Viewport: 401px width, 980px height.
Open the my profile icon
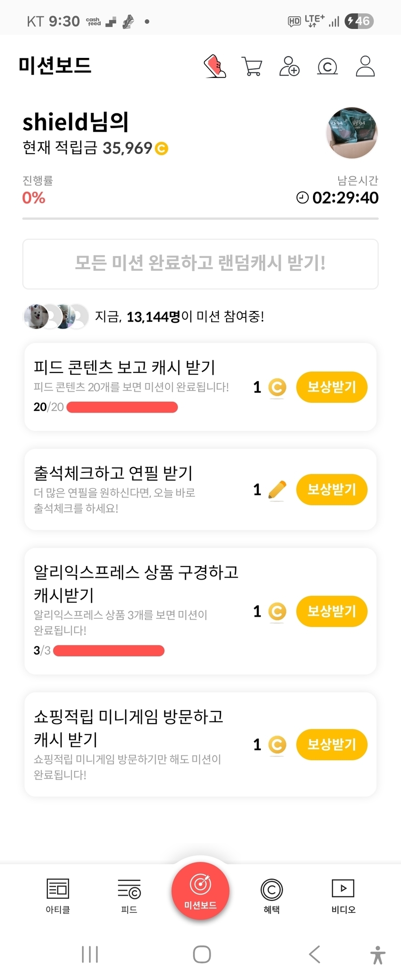[365, 66]
